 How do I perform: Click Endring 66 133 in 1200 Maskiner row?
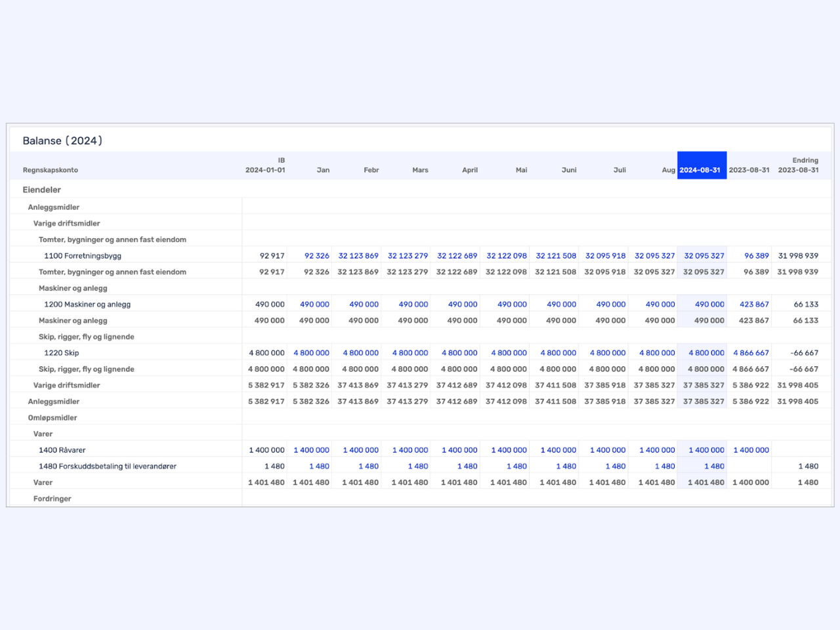pos(806,304)
